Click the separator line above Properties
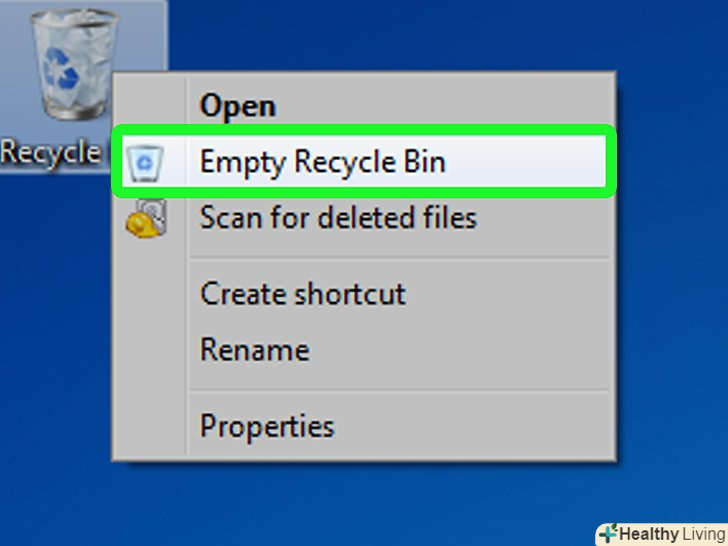 [x=399, y=391]
